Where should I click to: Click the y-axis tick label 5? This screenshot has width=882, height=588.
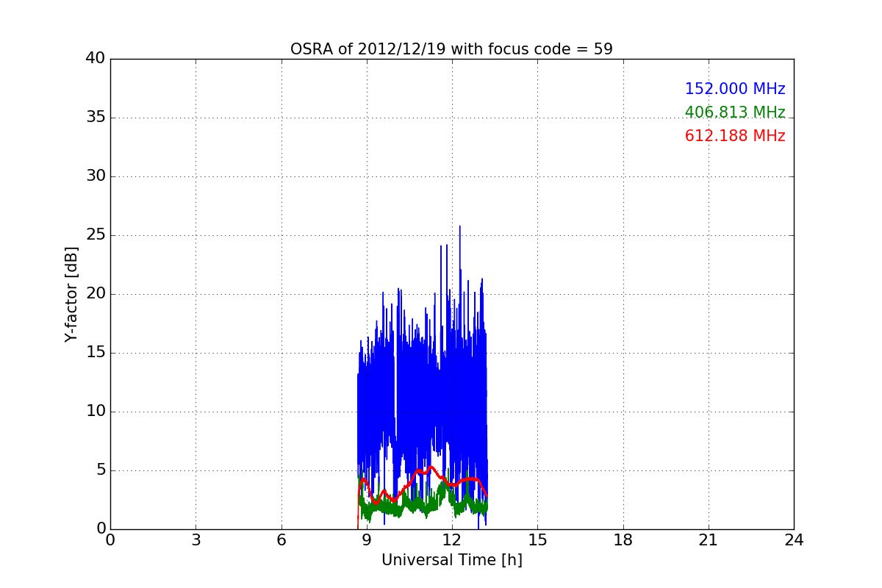click(x=100, y=470)
